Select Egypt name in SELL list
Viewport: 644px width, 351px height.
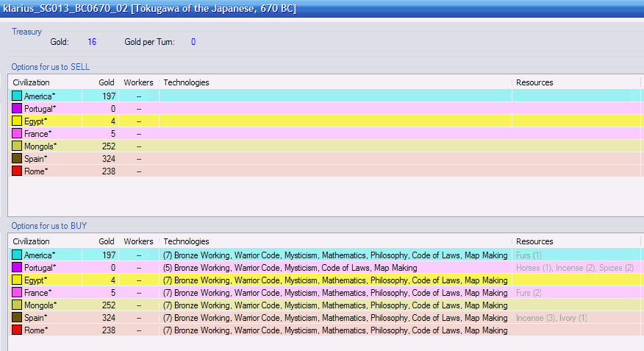click(x=35, y=121)
